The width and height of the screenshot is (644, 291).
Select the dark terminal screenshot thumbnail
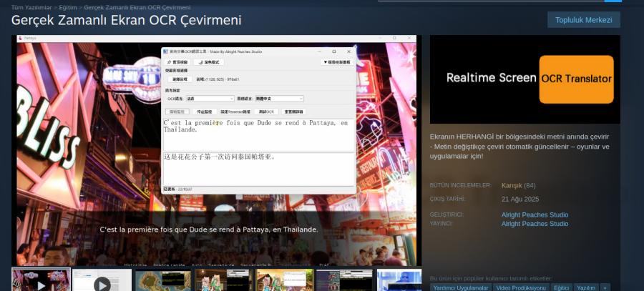[x=345, y=280]
